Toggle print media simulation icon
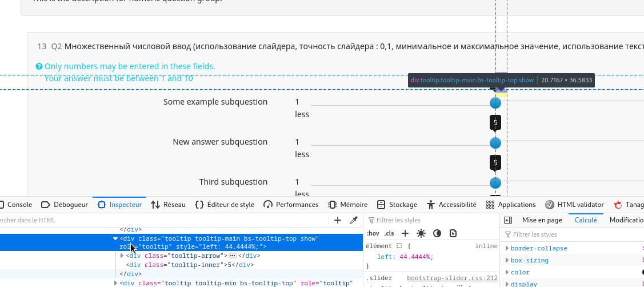This screenshot has width=644, height=287. coord(453,233)
